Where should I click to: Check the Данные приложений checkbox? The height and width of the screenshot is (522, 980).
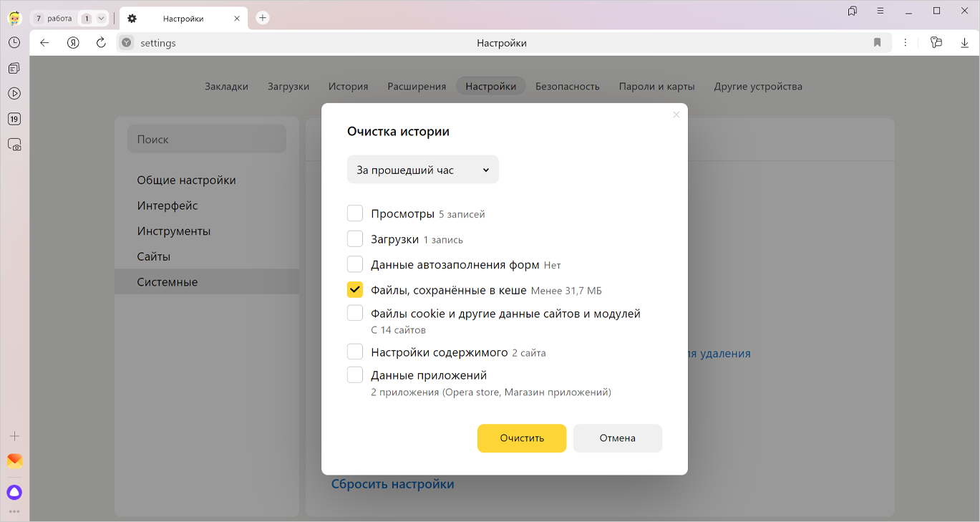[x=355, y=374]
